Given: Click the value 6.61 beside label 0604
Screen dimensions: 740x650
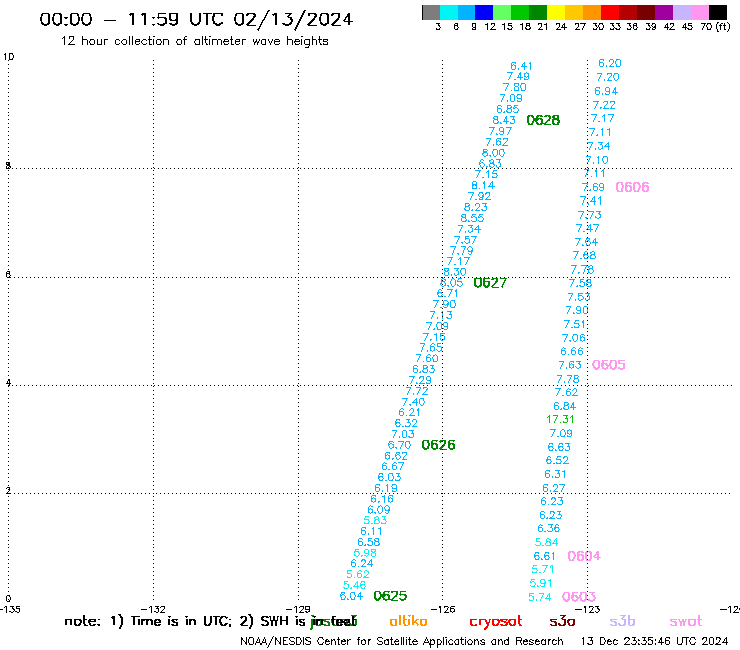Looking at the screenshot, I should 545,556.
